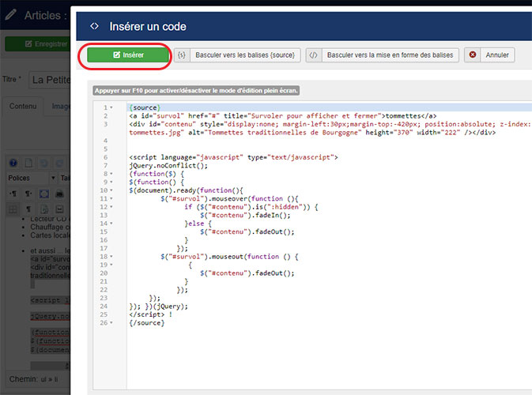532x395 pixels.
Task: Collapse the fold arrow at line 10
Action: click(111, 190)
